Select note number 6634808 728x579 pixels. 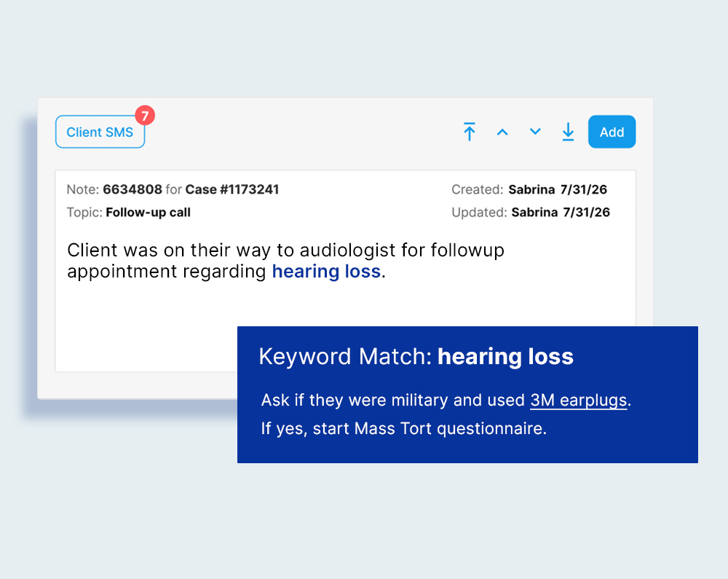click(132, 189)
